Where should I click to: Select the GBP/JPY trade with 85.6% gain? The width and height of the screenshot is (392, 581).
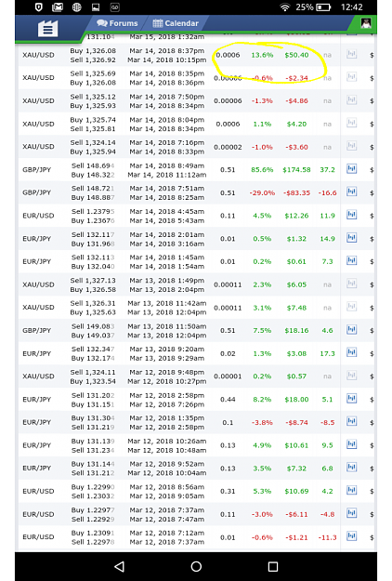(x=196, y=170)
